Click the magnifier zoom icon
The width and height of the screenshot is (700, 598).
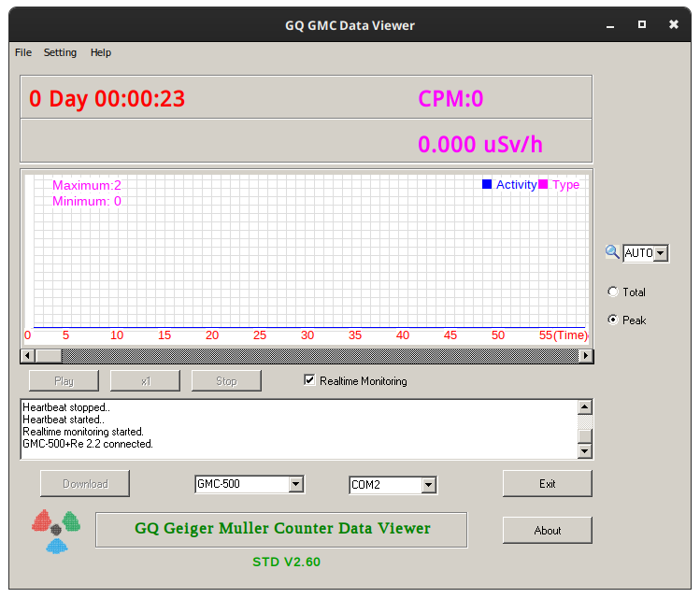tap(612, 252)
